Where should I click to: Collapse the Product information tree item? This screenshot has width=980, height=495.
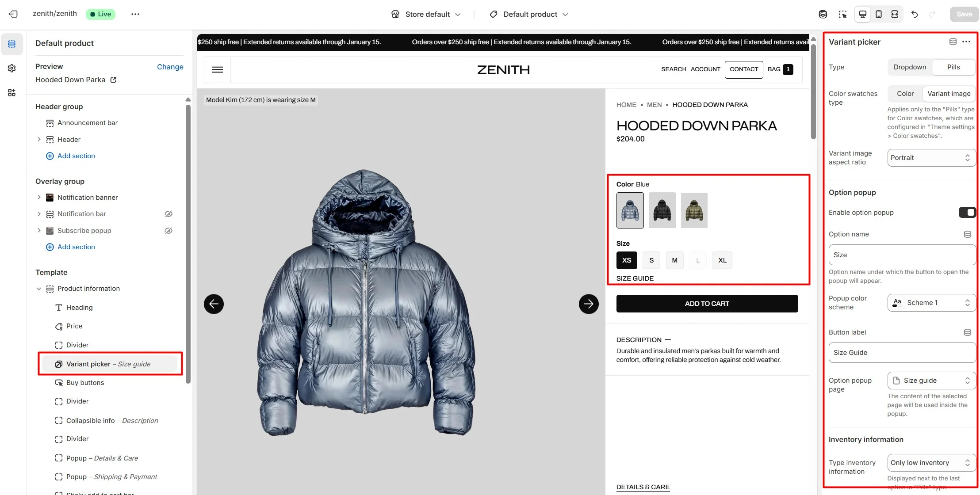tap(39, 289)
